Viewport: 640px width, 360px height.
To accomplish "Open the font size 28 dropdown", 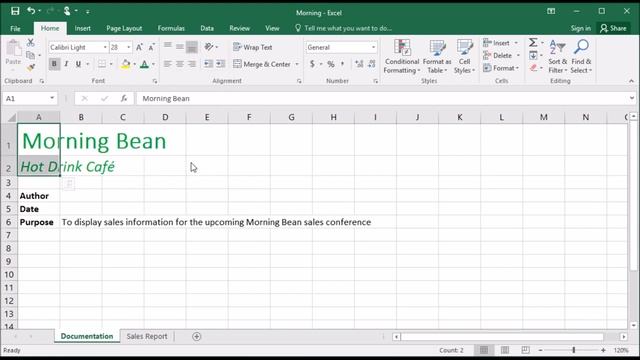I will tap(129, 47).
